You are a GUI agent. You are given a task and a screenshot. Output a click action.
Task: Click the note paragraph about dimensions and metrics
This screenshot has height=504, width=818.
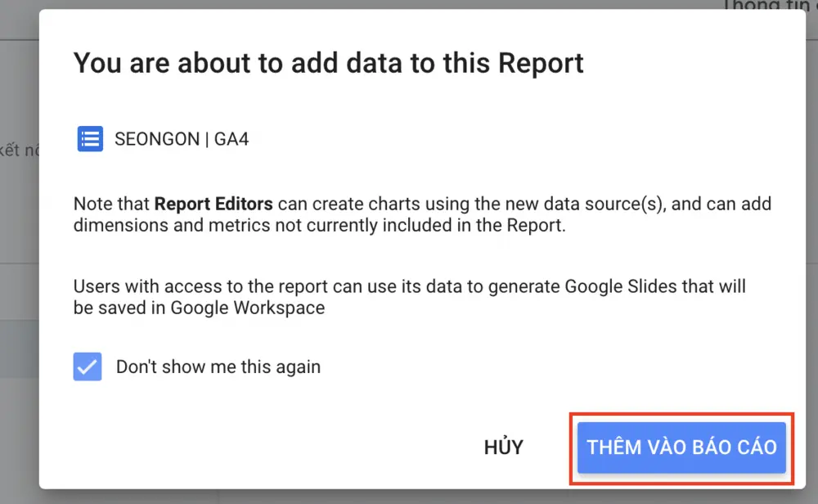422,214
